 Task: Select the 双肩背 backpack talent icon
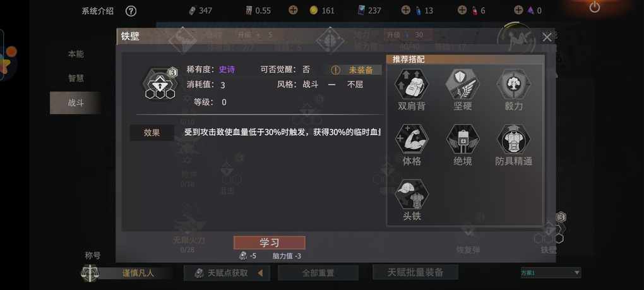412,84
